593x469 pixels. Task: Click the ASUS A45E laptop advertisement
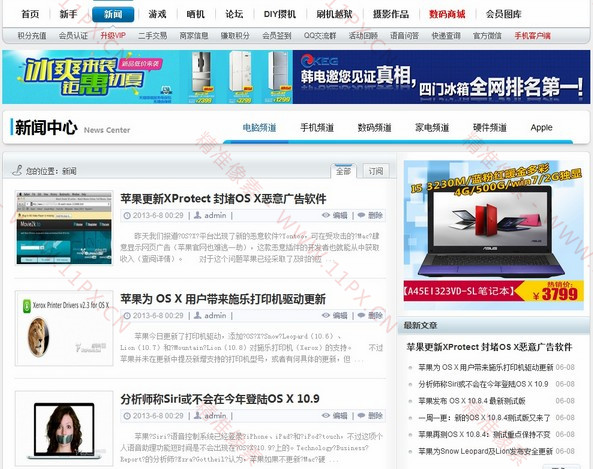tap(494, 235)
